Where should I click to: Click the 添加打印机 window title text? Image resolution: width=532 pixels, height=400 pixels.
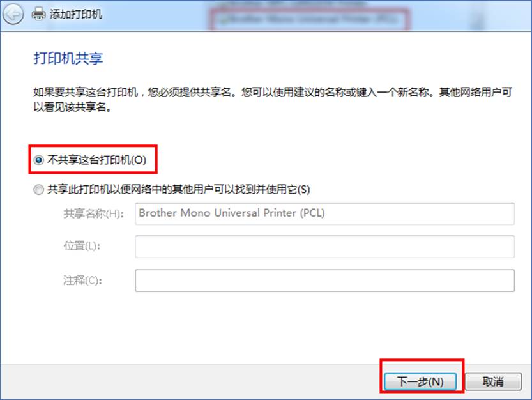point(75,14)
